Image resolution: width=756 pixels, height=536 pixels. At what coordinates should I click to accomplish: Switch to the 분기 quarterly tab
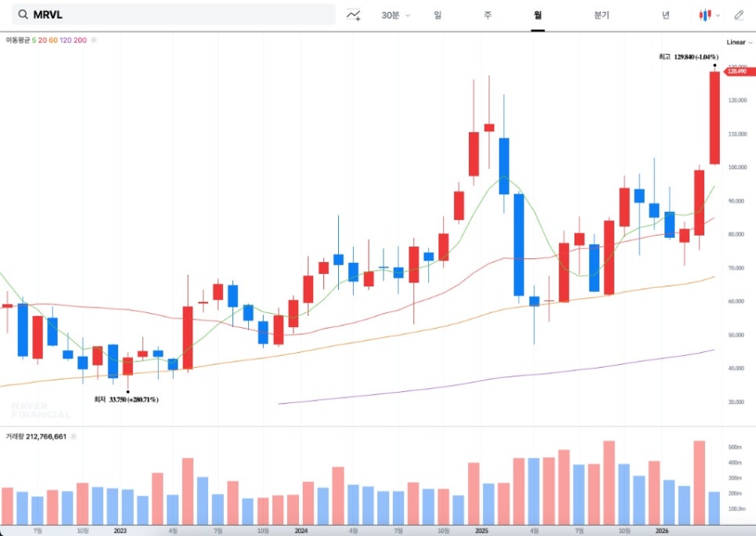pyautogui.click(x=601, y=15)
